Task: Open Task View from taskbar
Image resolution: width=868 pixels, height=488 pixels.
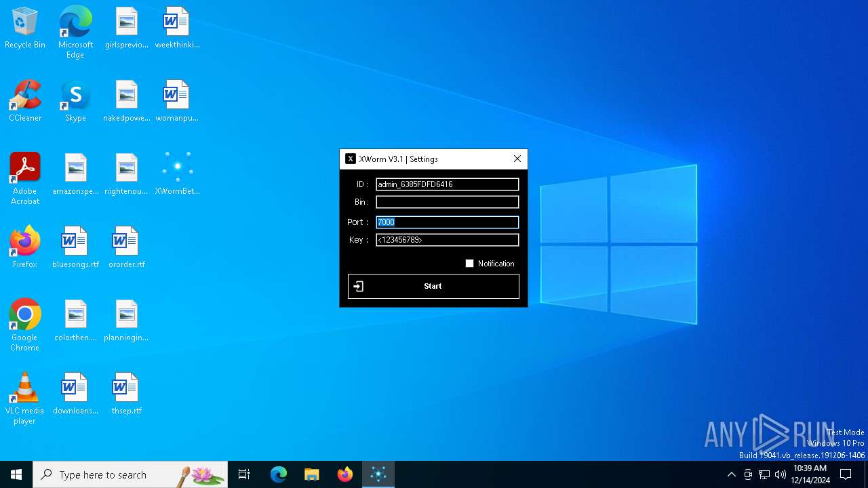Action: (244, 474)
